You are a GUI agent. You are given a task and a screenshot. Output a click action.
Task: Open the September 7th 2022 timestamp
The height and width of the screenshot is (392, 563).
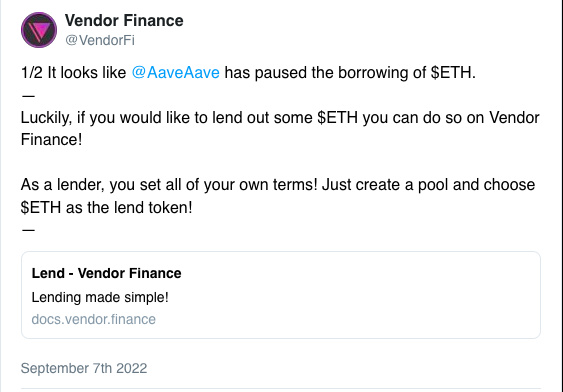[x=84, y=368]
